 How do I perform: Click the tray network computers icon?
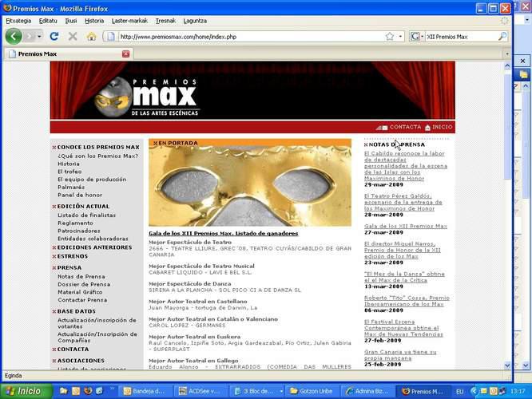pos(502,391)
